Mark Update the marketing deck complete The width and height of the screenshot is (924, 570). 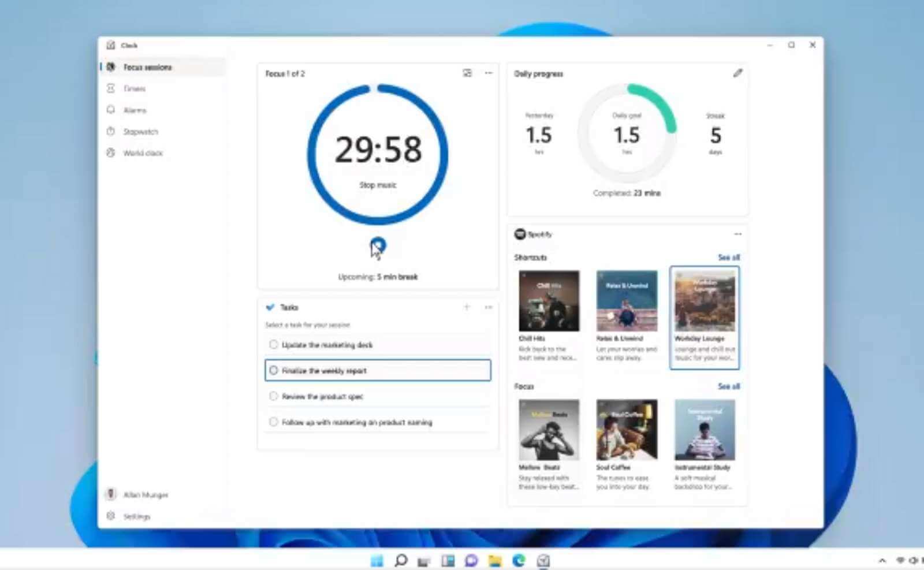coord(274,345)
